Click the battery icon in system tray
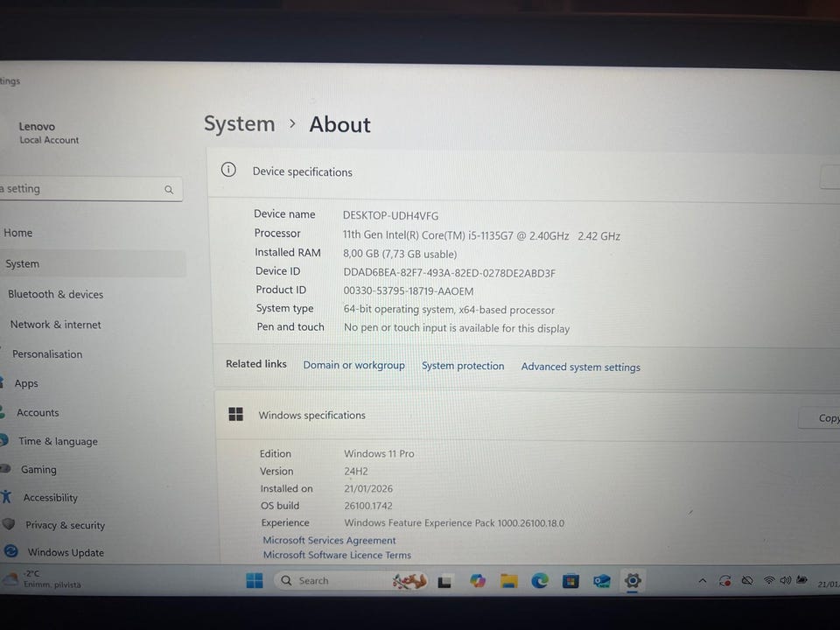This screenshot has height=630, width=840. pos(802,580)
